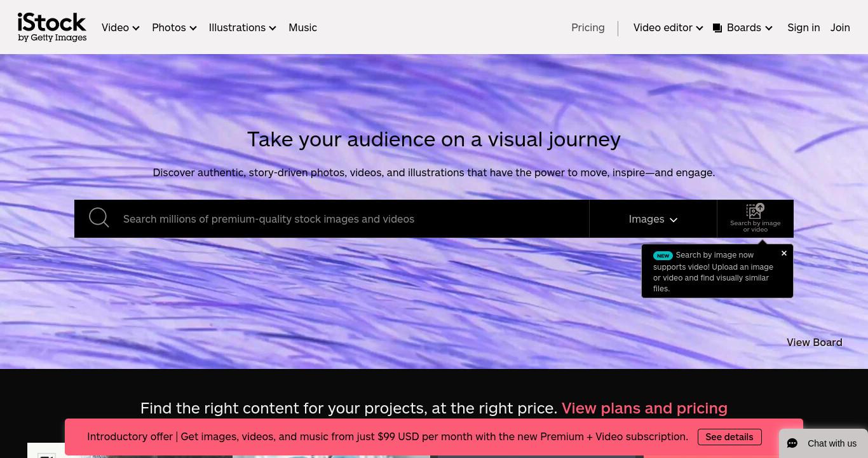Screen dimensions: 868x458
Task: Click the Sign in link
Action: pyautogui.click(x=804, y=27)
